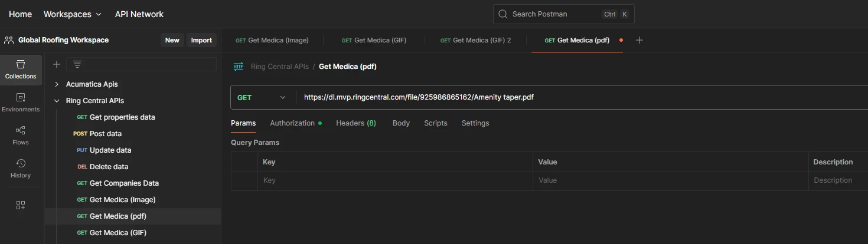Click the workspace team icon
Image resolution: width=868 pixels, height=244 pixels.
pos(9,40)
